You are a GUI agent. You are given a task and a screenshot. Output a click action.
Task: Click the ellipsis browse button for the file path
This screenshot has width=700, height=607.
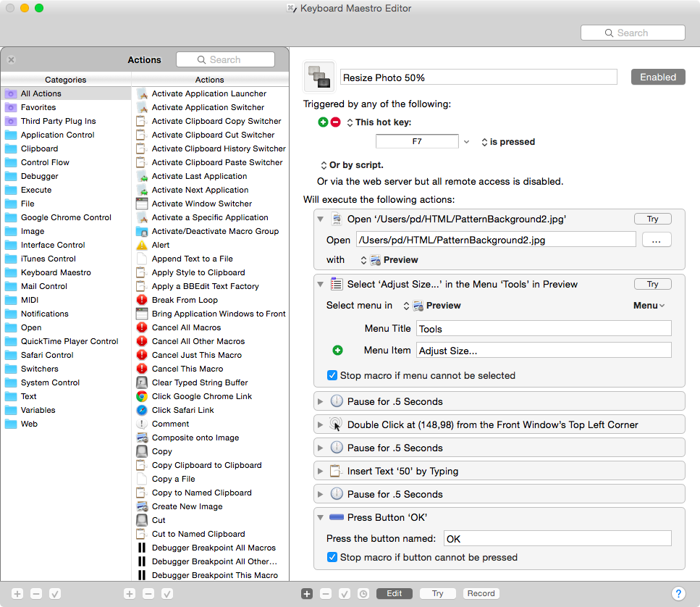(x=657, y=240)
